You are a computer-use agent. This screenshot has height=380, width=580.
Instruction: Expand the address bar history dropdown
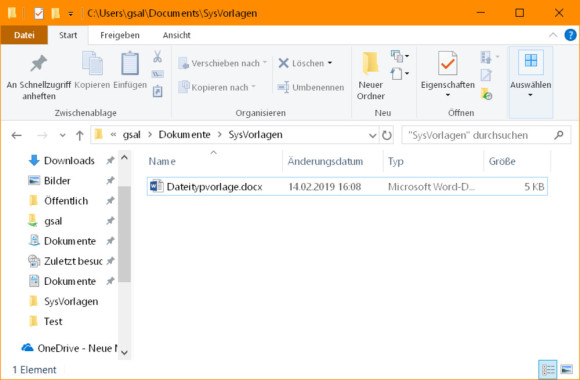click(x=372, y=135)
